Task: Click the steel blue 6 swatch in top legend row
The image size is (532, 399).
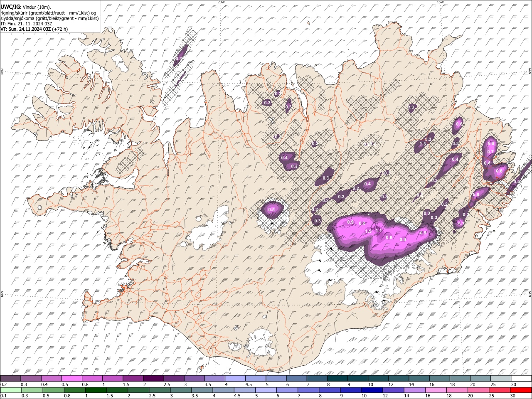Action: click(x=297, y=379)
